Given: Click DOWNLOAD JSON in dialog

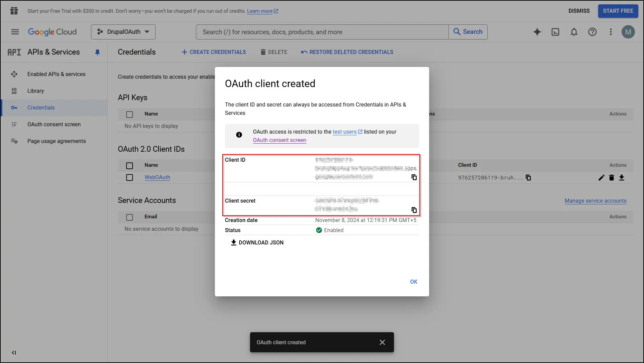Looking at the screenshot, I should (257, 242).
